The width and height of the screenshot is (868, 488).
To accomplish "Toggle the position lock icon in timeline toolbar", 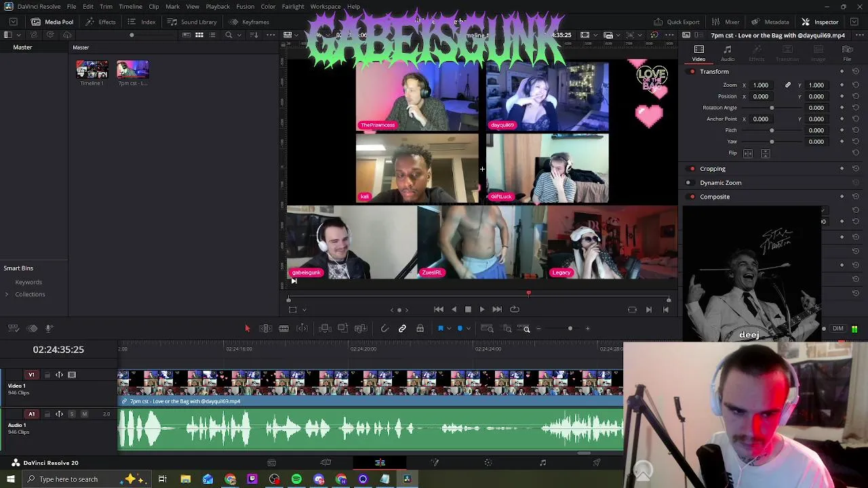I will (420, 329).
